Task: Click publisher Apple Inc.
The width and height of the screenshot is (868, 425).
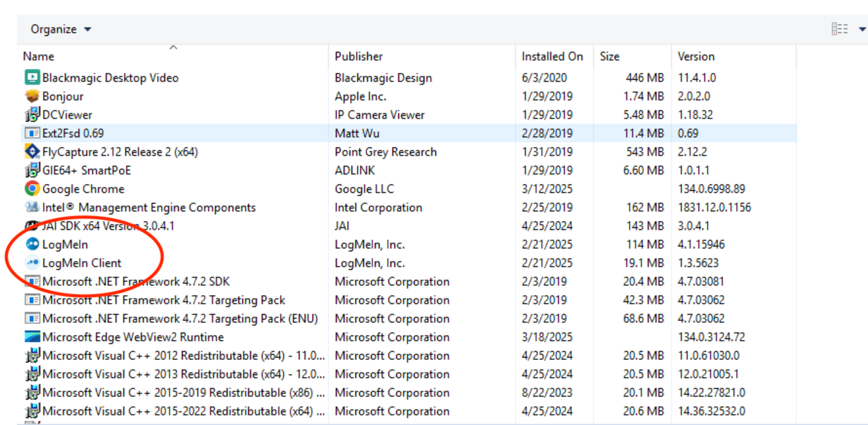Action: pyautogui.click(x=361, y=96)
